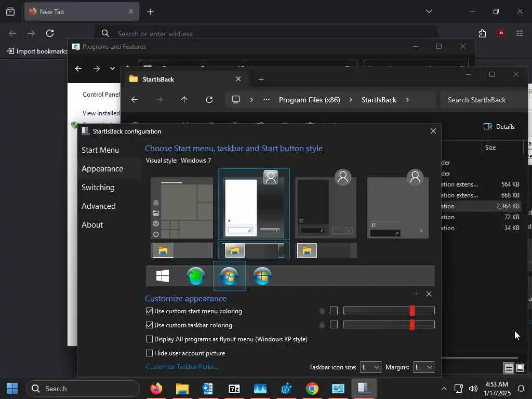Remove the start button image with the X icon
Image resolution: width=532 pixels, height=399 pixels.
pos(429,294)
